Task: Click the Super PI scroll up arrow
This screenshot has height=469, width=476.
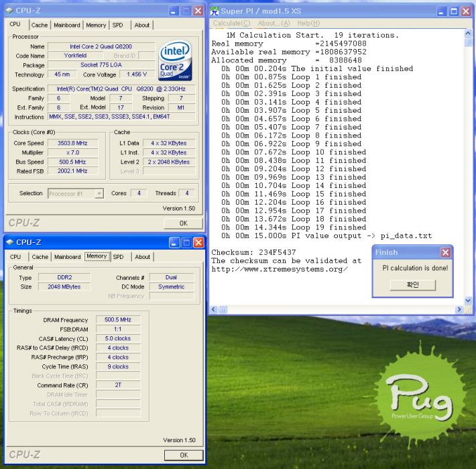Action: tap(468, 33)
